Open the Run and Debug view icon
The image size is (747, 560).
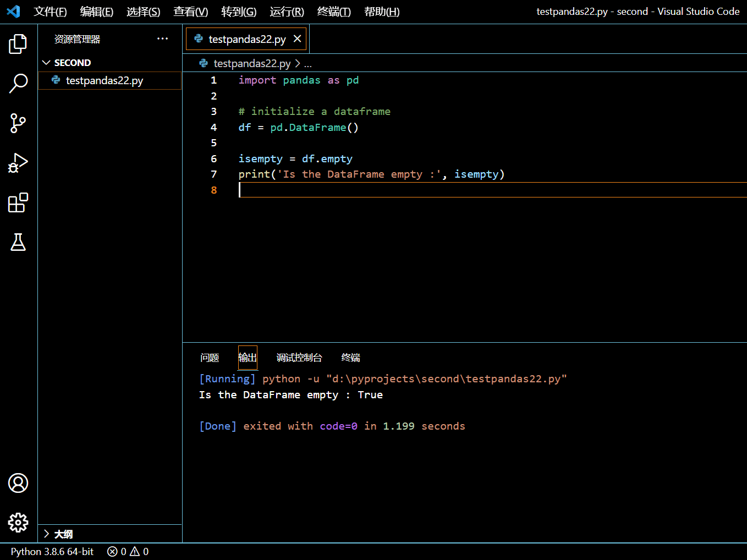[18, 163]
